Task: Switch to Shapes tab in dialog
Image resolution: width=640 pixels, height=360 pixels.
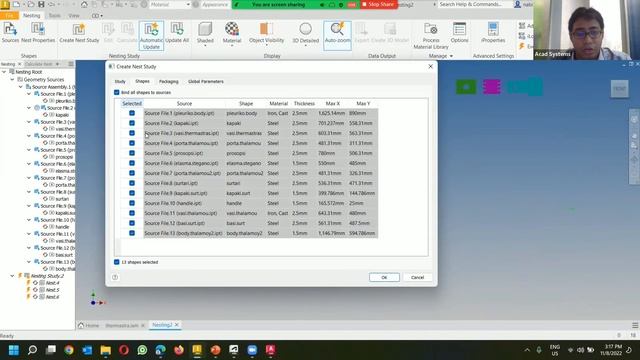Action: click(x=142, y=81)
